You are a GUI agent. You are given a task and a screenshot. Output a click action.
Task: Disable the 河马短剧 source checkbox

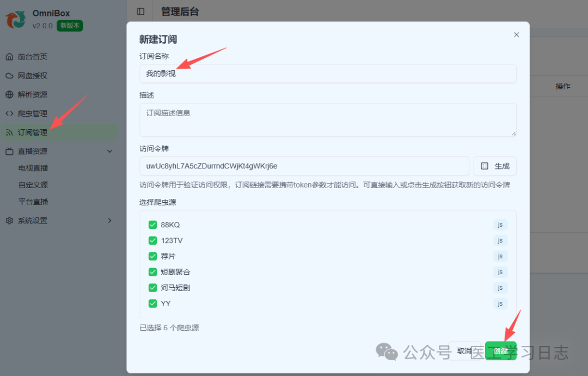[152, 287]
